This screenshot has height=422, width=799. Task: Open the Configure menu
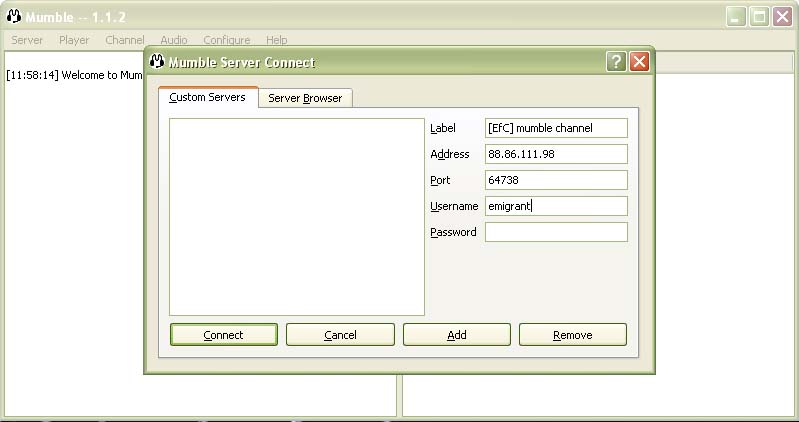tap(227, 40)
